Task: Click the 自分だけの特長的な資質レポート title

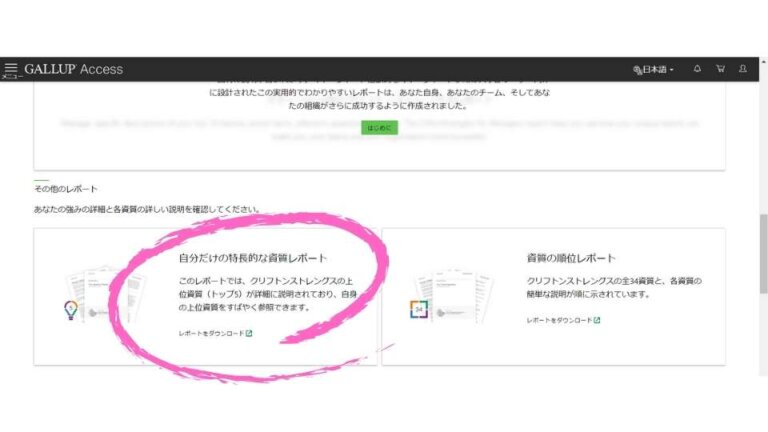Action: click(252, 258)
